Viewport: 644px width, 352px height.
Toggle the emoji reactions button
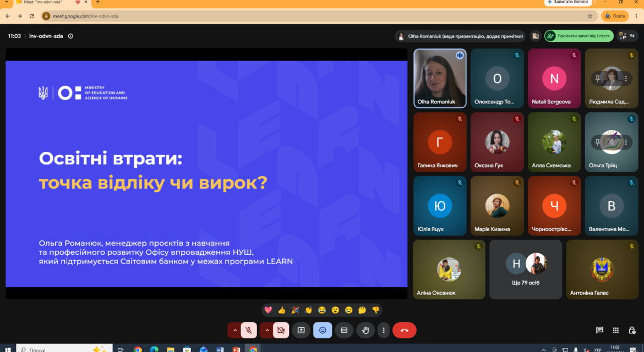(323, 330)
